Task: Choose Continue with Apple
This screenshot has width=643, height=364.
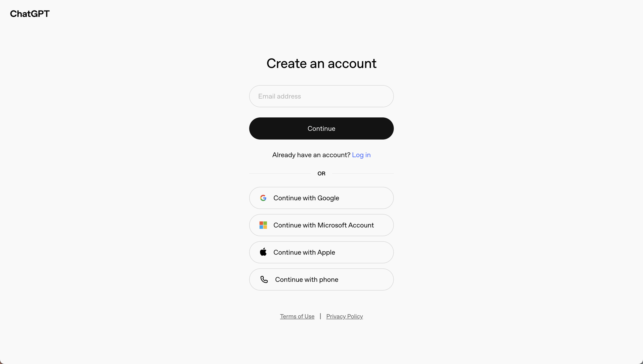Action: [321, 252]
